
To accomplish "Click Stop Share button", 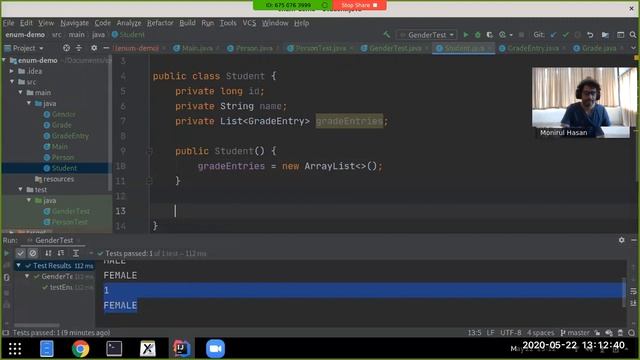I will click(359, 5).
